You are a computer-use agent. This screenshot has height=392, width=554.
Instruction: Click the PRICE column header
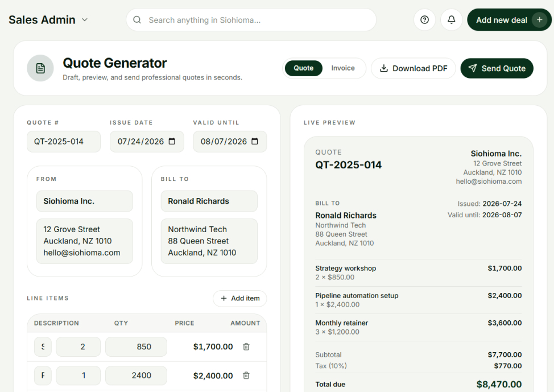(x=184, y=323)
